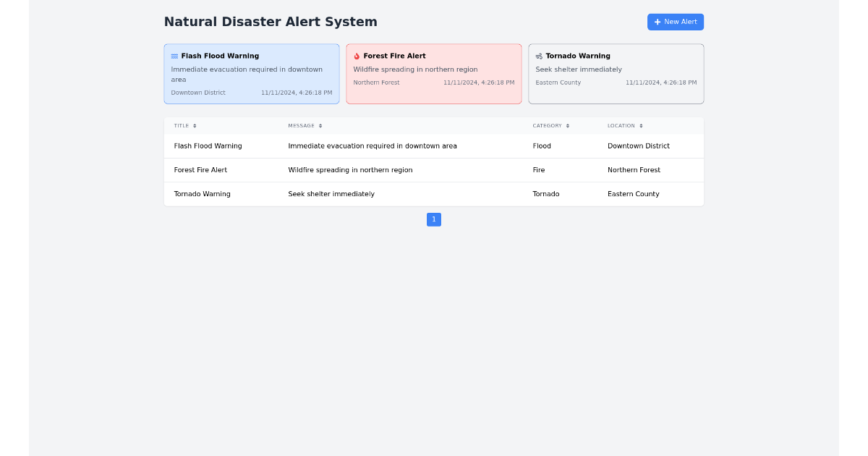Click the waves icon on Flash Flood Warning card
Viewport: 868px width, 456px height.
[173, 55]
